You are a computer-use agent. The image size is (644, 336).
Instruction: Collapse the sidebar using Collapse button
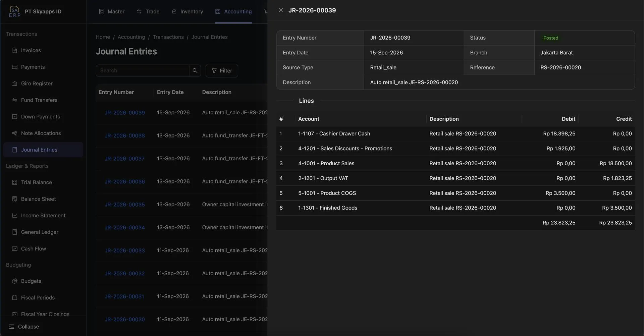(x=24, y=327)
